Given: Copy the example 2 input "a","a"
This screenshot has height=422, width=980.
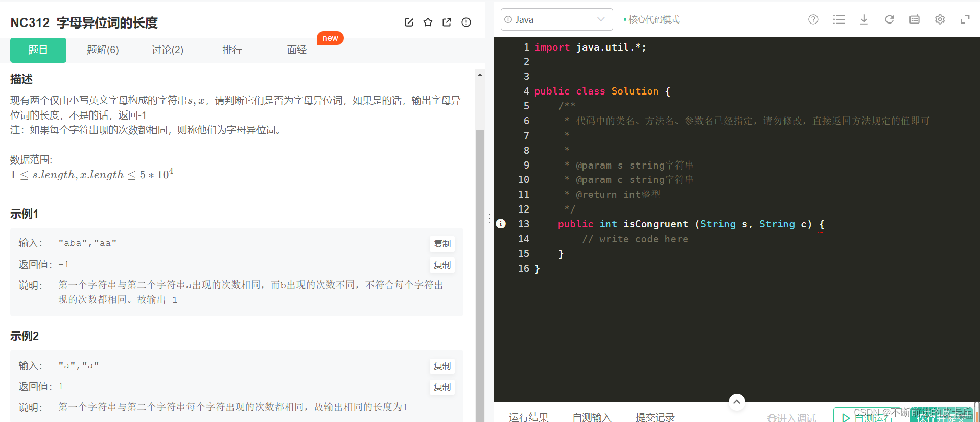Looking at the screenshot, I should pos(442,366).
